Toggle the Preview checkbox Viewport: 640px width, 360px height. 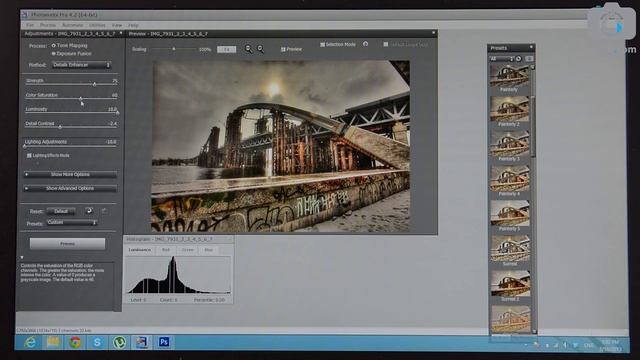(283, 49)
